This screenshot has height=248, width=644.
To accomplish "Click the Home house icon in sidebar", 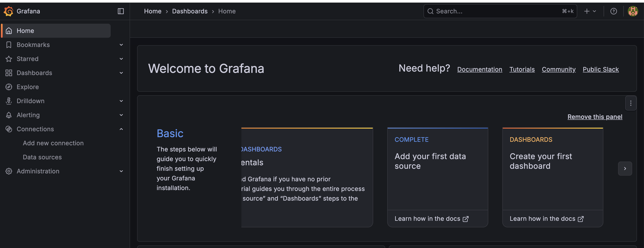I will [9, 31].
